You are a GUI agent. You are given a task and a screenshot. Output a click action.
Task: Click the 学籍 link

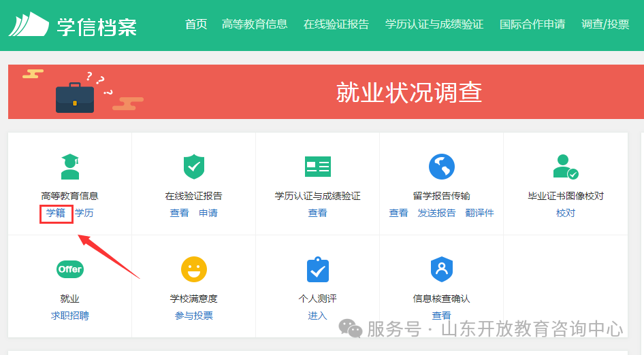tap(56, 213)
